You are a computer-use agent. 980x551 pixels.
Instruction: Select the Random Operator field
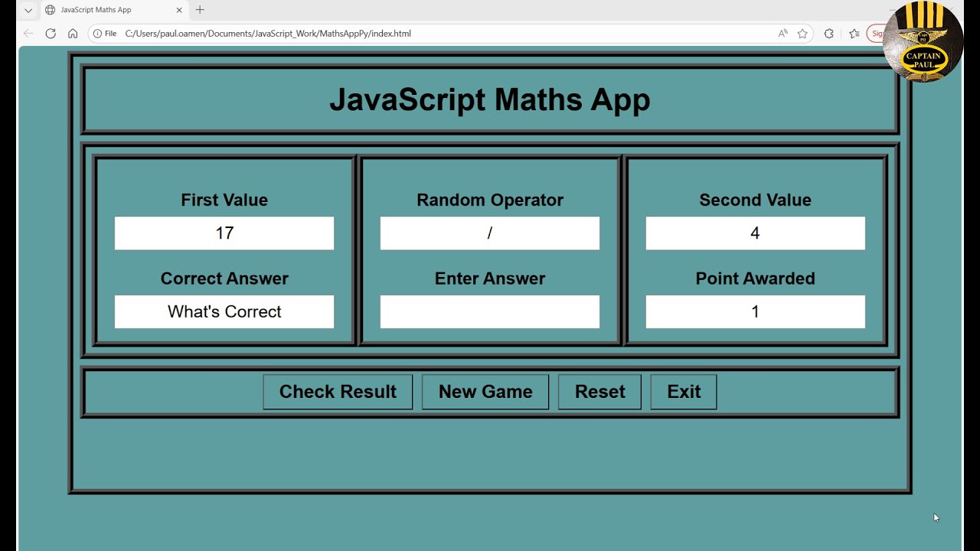[490, 233]
